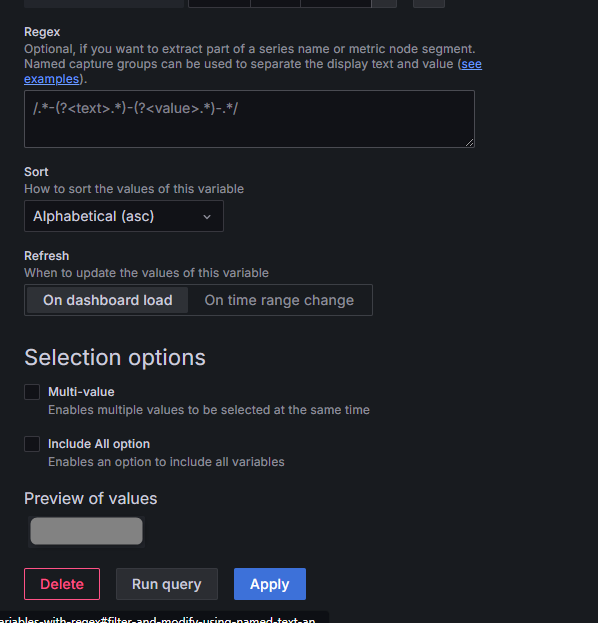
Task: Choose 'On dashboard load' refresh option
Action: coord(107,300)
